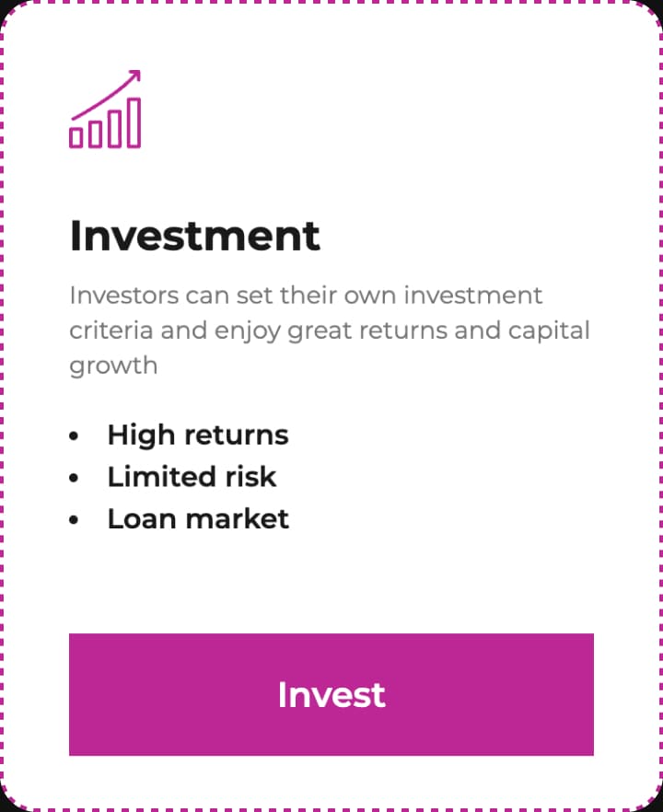Viewport: 663px width, 812px height.
Task: Select the Investment heading
Action: pyautogui.click(x=195, y=236)
